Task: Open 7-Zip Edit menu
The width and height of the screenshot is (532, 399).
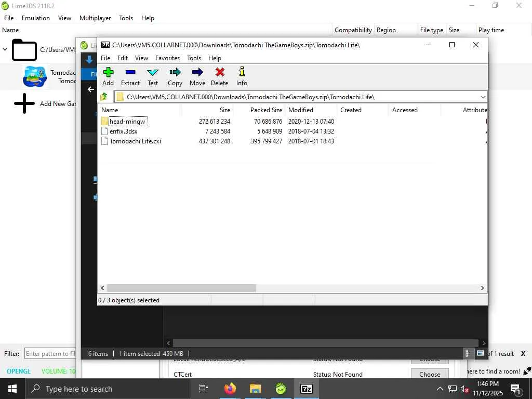Action: pos(123,58)
